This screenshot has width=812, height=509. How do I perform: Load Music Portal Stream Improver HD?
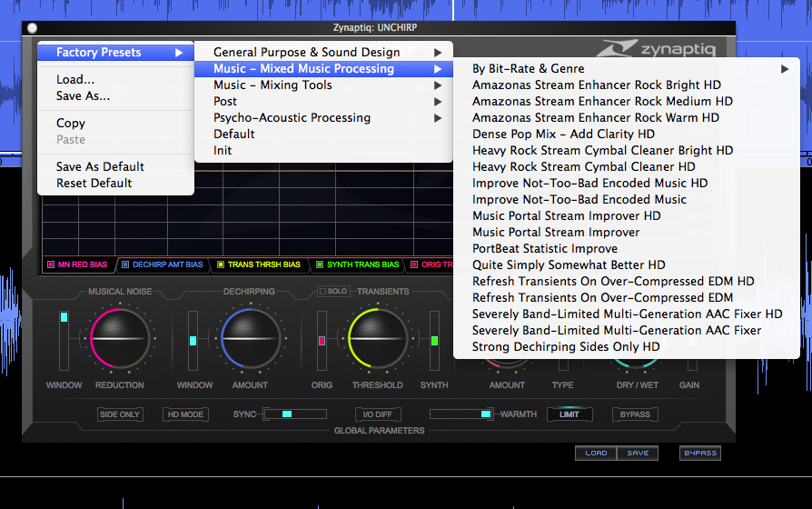tap(627, 216)
